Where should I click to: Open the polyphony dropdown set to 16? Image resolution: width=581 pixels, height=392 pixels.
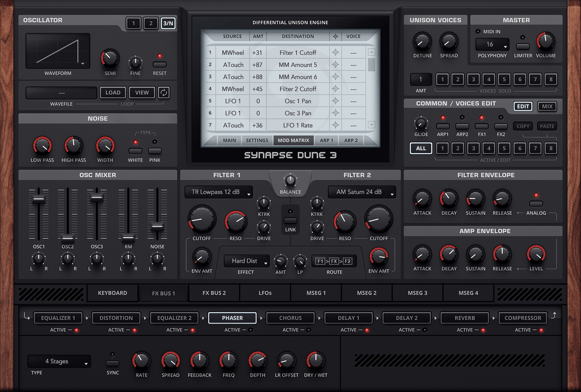pyautogui.click(x=492, y=44)
